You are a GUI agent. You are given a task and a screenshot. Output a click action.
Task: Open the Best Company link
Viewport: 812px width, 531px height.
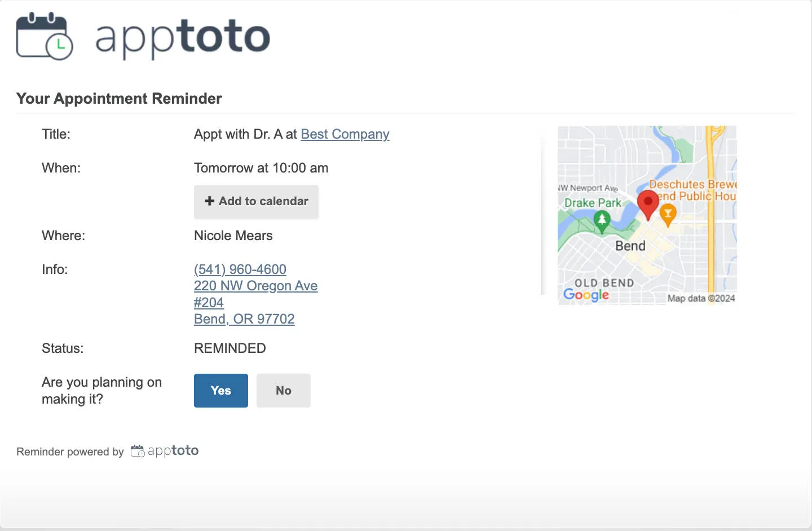(x=345, y=134)
